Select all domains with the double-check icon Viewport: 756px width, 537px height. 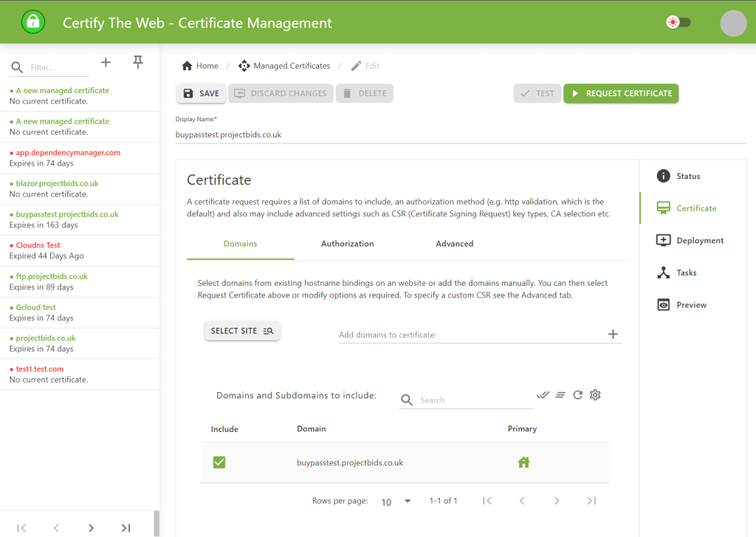tap(543, 394)
